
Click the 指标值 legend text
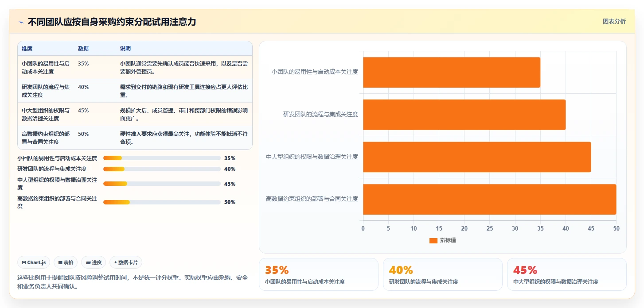coord(448,240)
